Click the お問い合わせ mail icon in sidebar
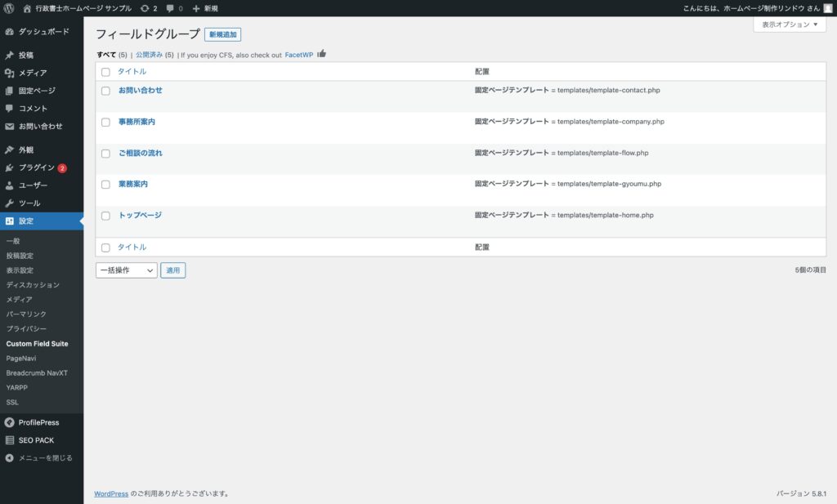This screenshot has height=504, width=837. pyautogui.click(x=9, y=127)
